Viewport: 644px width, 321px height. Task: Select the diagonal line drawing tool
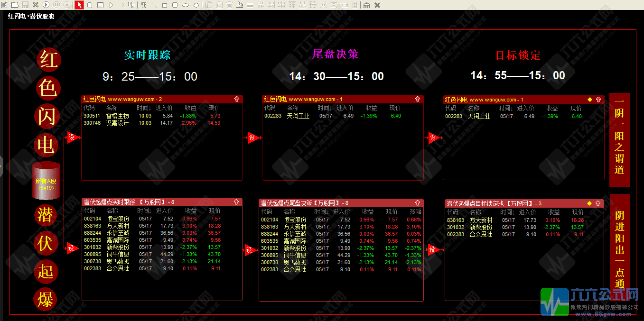154,5
